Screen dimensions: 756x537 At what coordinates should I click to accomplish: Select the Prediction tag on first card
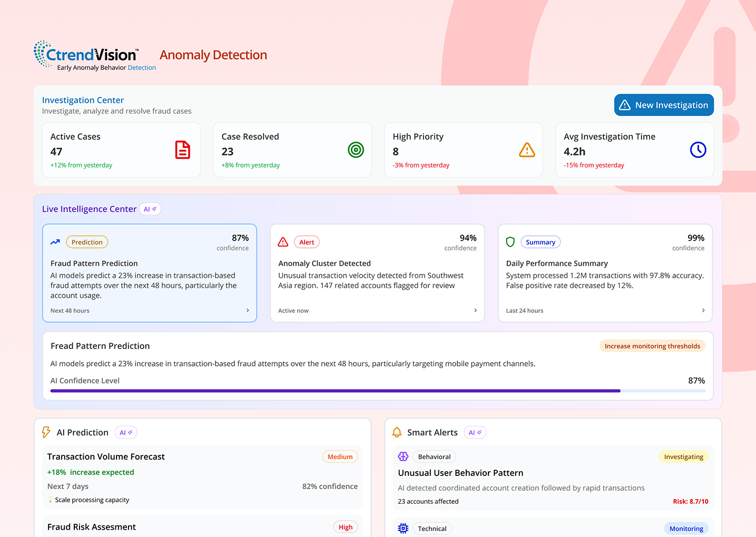coord(87,242)
